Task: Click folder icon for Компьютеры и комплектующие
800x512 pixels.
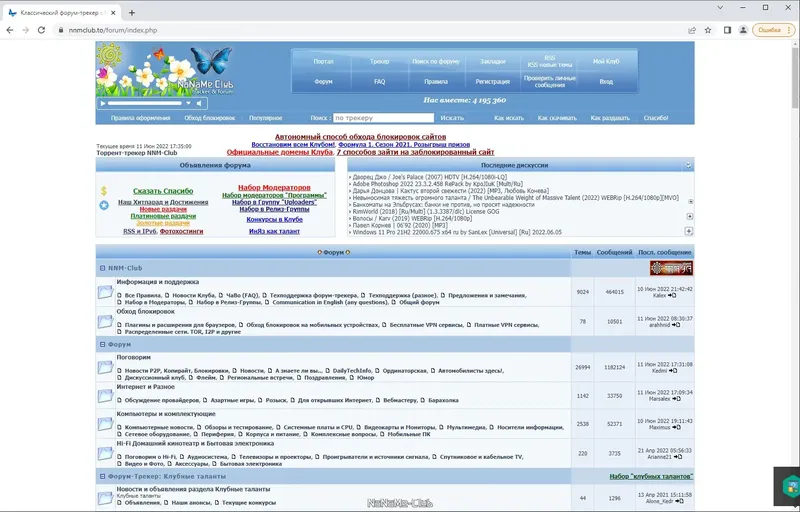Action: 105,424
